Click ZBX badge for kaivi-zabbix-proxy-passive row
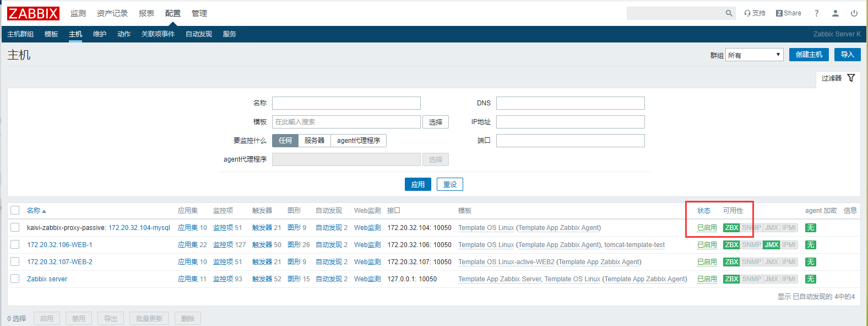This screenshot has height=326, width=868. tap(731, 228)
